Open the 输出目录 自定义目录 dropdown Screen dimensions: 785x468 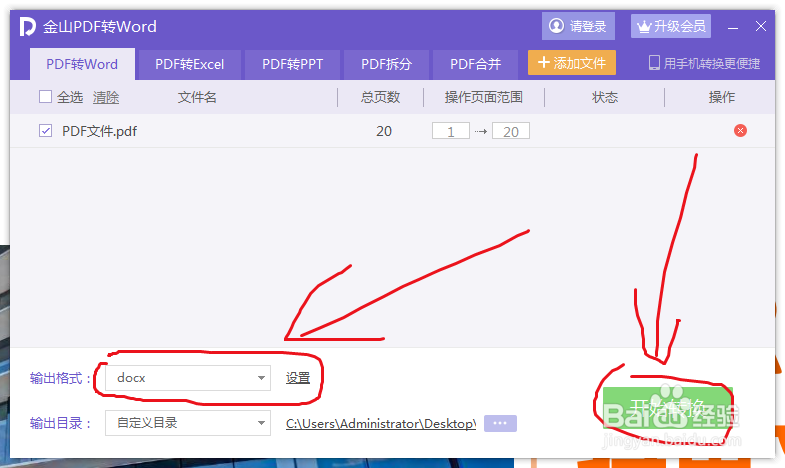(188, 423)
